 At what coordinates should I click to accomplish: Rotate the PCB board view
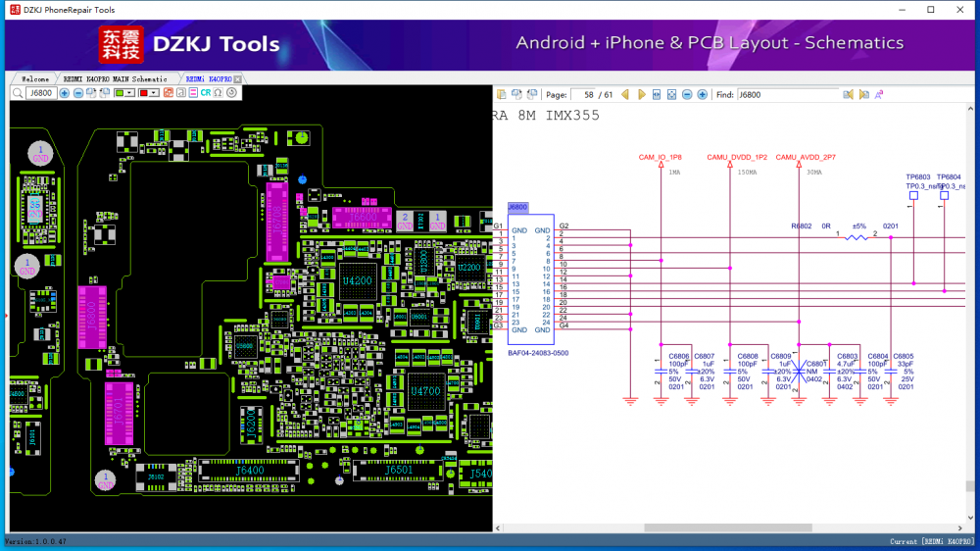(x=91, y=93)
